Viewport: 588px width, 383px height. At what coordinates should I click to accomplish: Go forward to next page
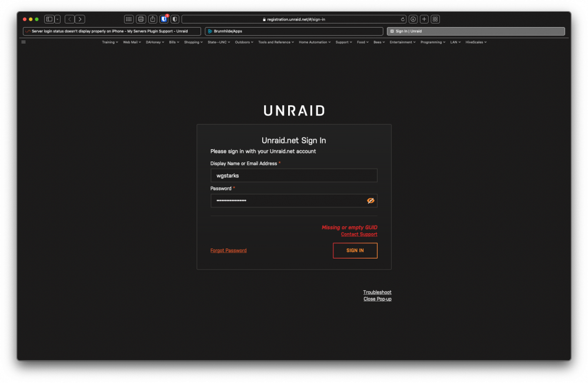80,19
